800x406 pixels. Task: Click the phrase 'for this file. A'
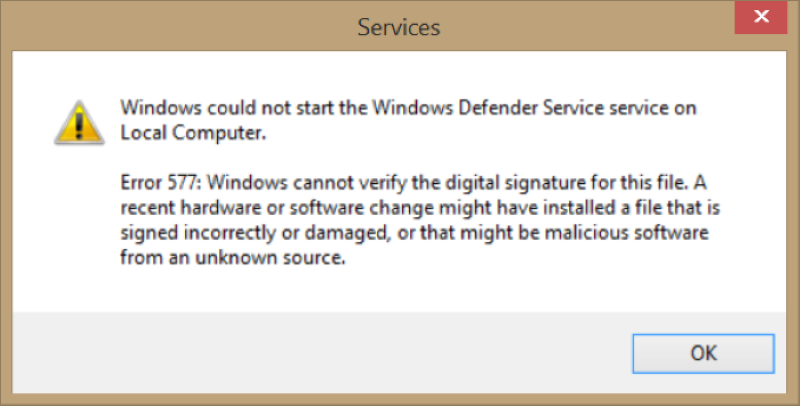(648, 183)
